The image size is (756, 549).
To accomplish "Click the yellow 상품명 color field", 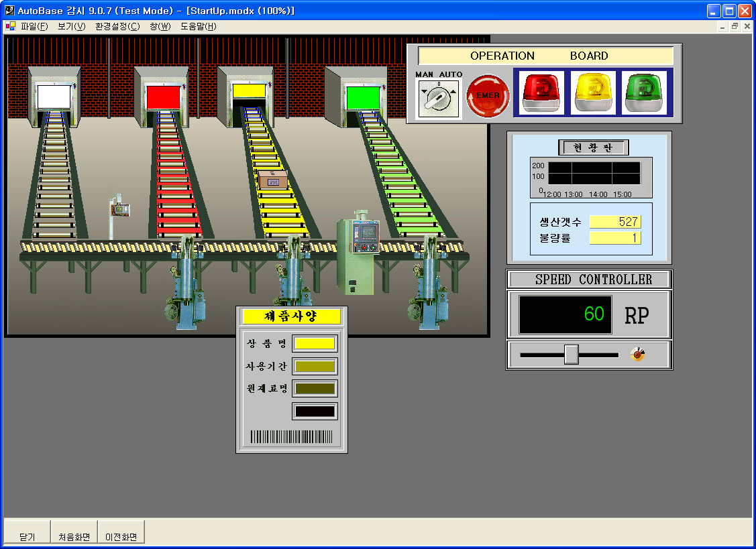I will [315, 343].
